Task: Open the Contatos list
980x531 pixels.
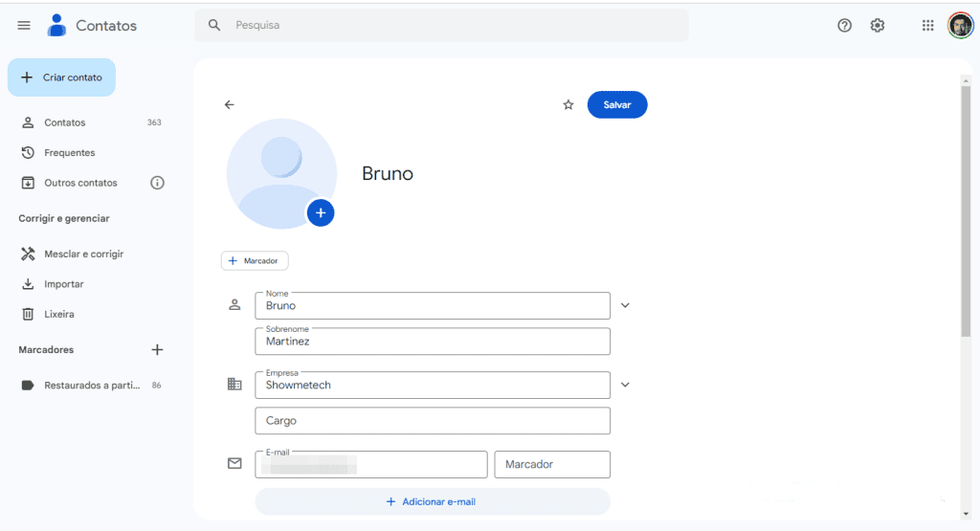Action: pos(91,122)
